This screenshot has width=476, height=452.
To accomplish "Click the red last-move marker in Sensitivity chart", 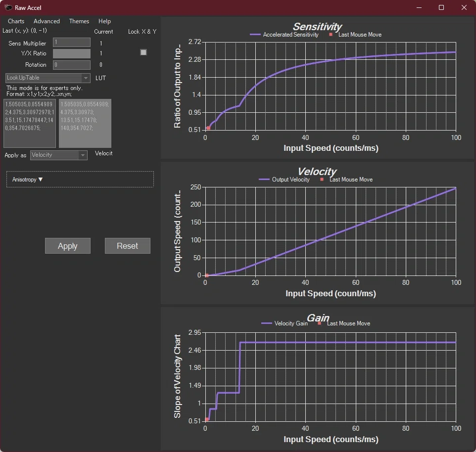I will click(x=208, y=128).
